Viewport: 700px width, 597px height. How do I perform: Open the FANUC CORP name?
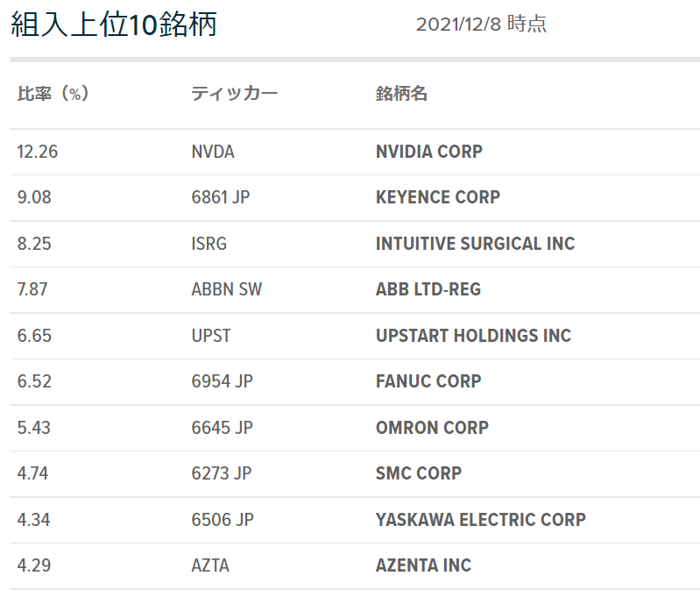(428, 381)
